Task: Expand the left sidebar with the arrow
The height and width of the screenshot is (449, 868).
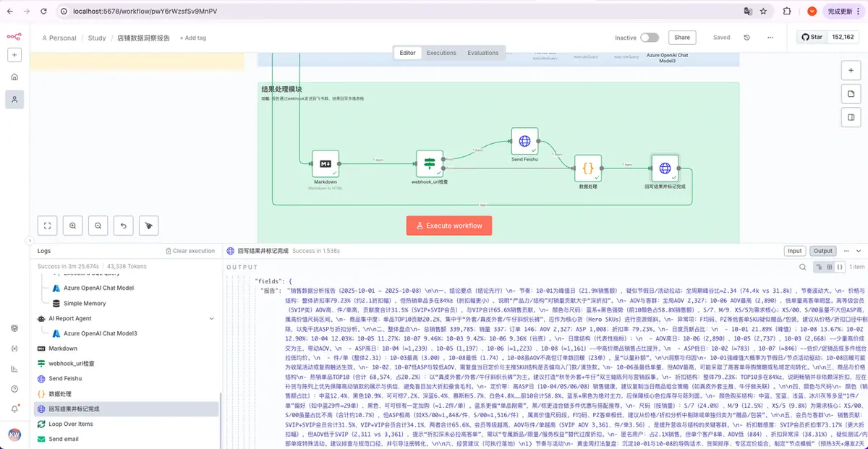Action: pos(29,241)
